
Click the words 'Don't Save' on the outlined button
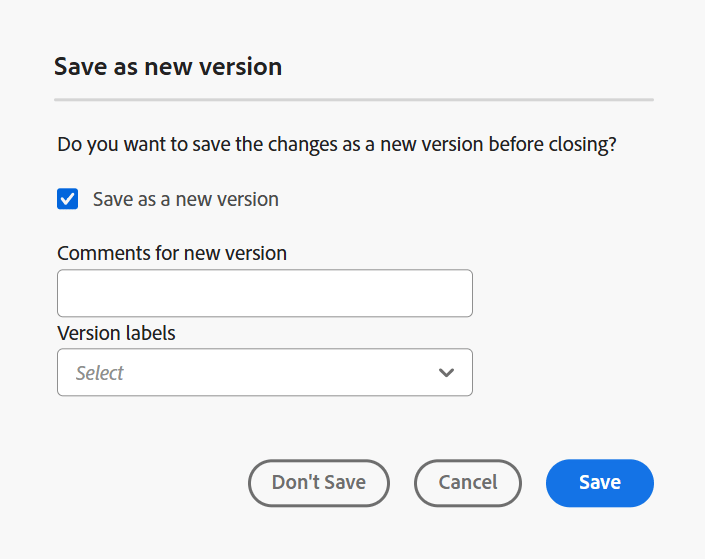319,483
